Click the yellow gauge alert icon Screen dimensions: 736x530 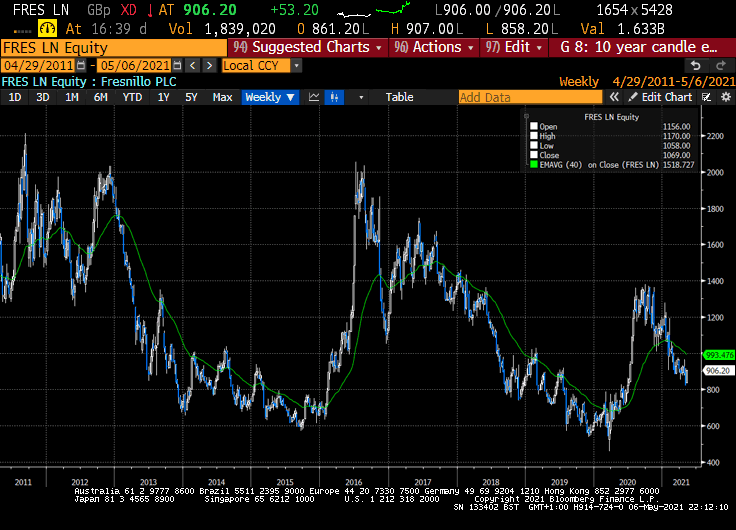click(47, 29)
